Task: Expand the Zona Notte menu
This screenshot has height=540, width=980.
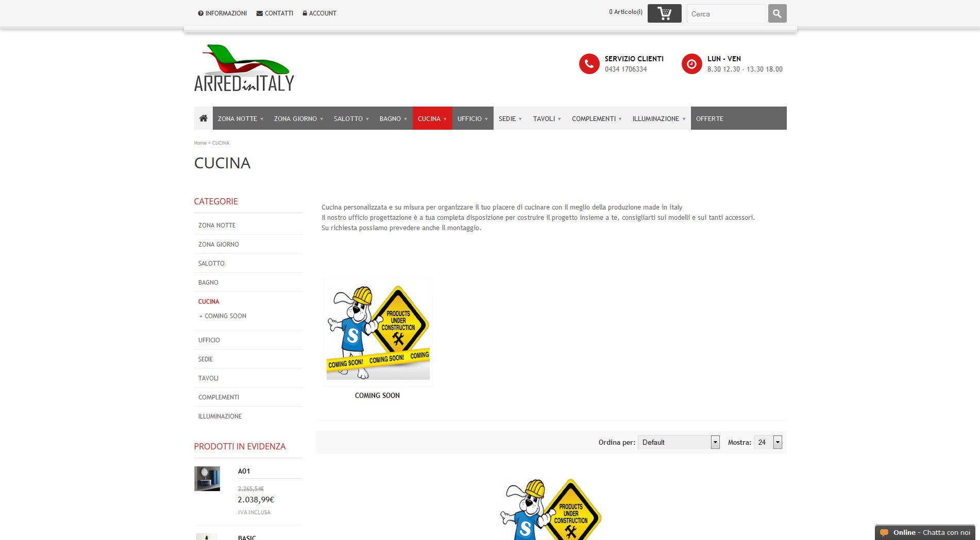Action: coord(241,118)
